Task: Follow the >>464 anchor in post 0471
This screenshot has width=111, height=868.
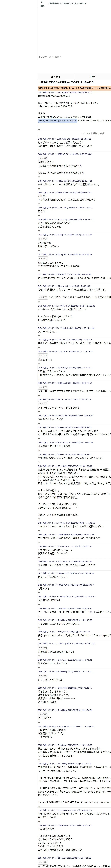Action: [x=43, y=239]
